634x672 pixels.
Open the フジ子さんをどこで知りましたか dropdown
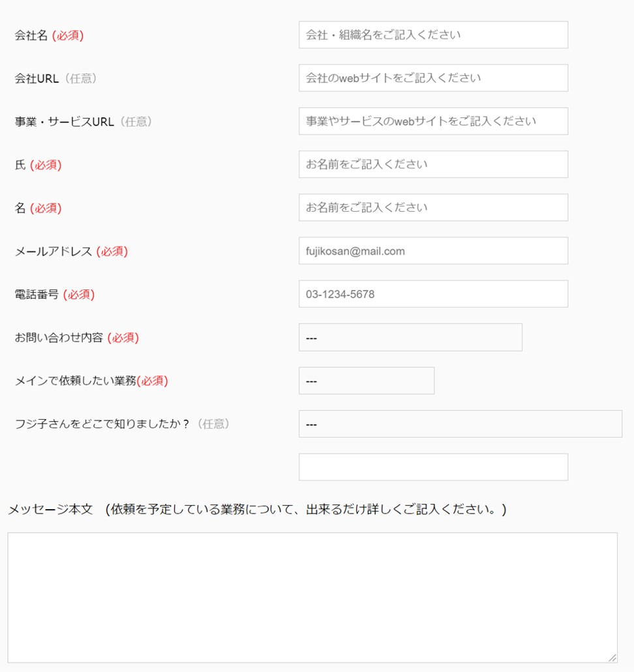point(460,424)
